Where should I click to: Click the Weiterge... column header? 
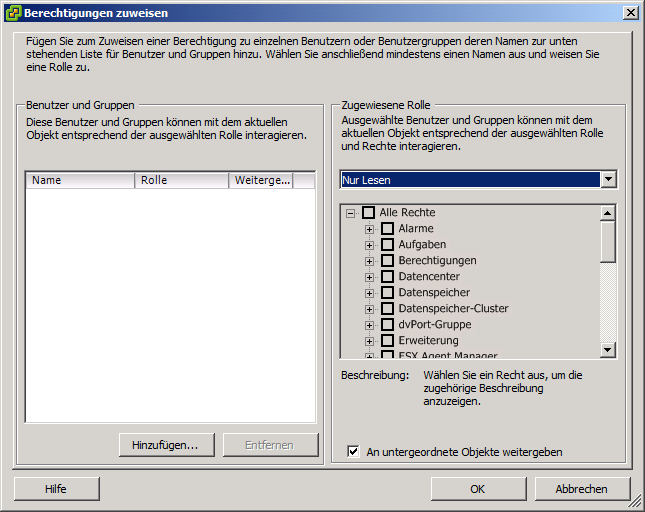click(261, 180)
